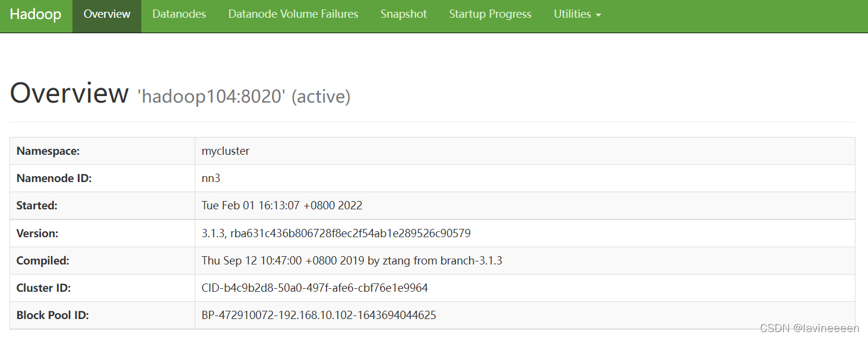The width and height of the screenshot is (868, 338).
Task: Select the Thu Sep 12 compiled value
Action: click(352, 260)
